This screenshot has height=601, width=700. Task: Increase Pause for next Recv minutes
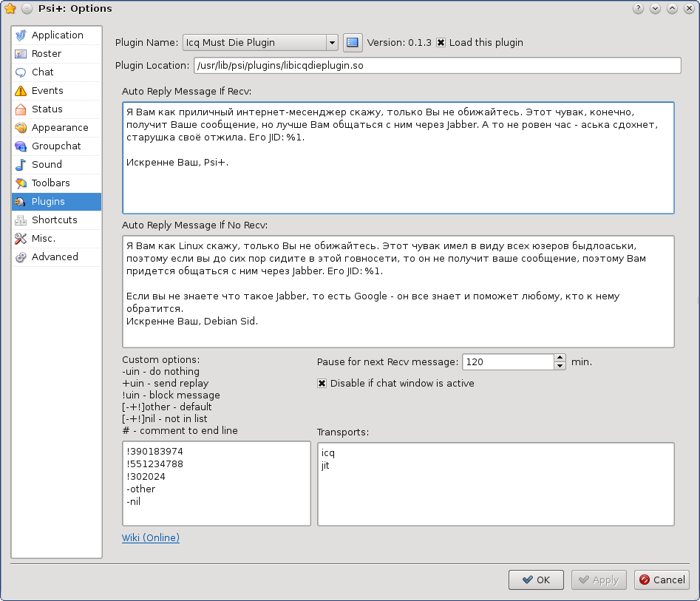560,358
